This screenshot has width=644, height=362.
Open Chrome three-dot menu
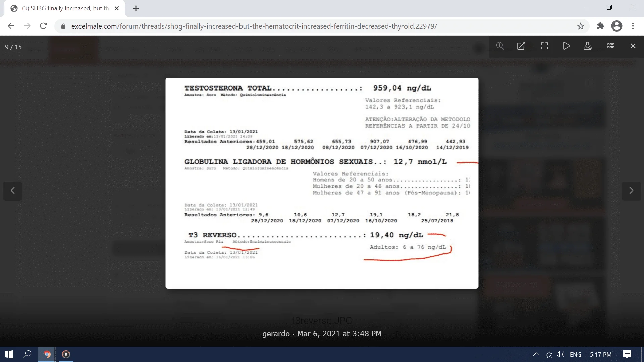coord(633,26)
